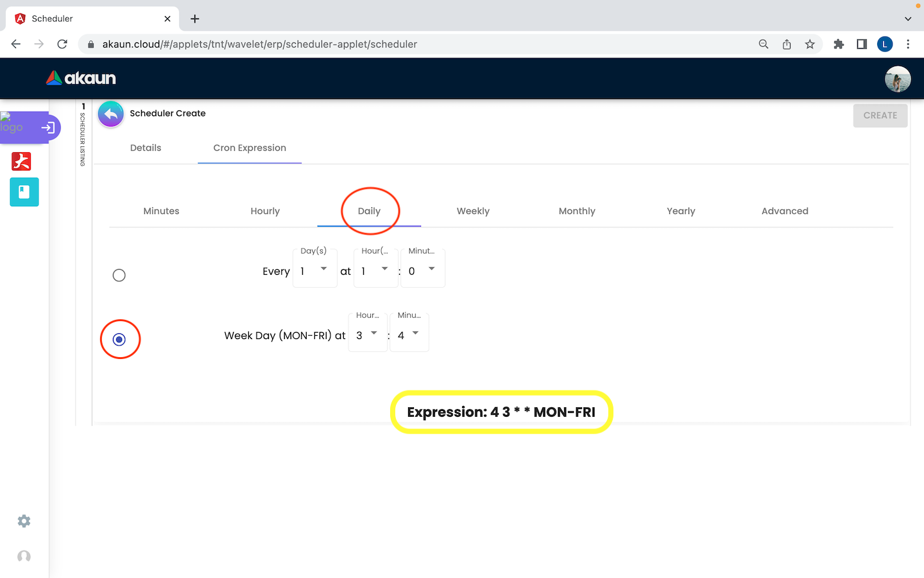This screenshot has width=924, height=578.
Task: Switch to the Advanced tab
Action: click(x=784, y=211)
